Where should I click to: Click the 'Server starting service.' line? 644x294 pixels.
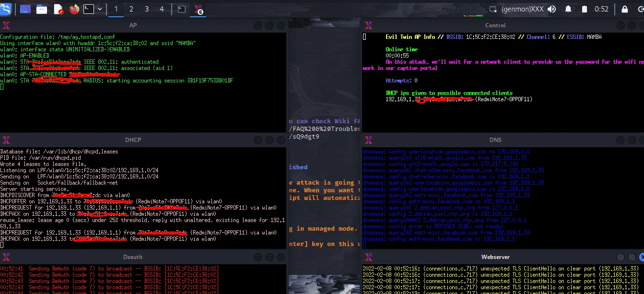point(34,189)
